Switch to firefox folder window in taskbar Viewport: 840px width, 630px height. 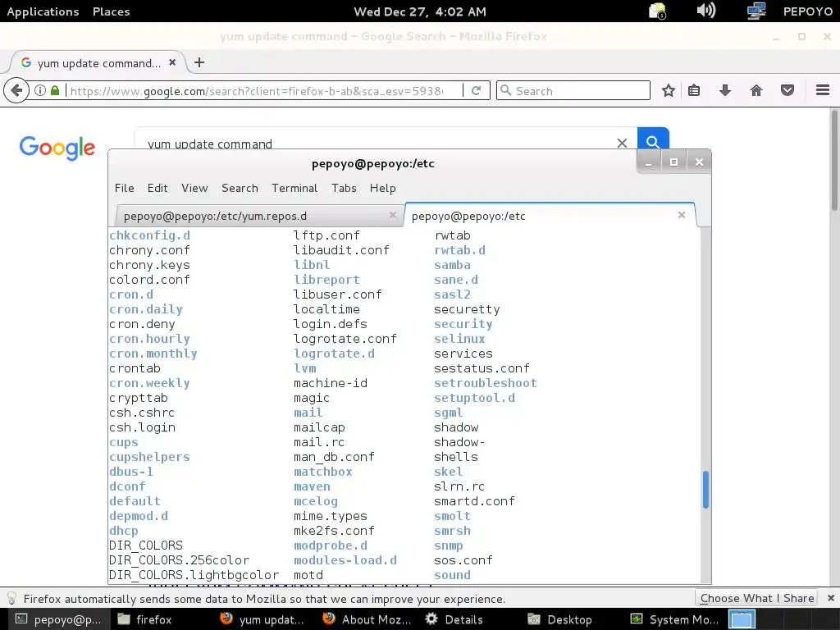[144, 619]
